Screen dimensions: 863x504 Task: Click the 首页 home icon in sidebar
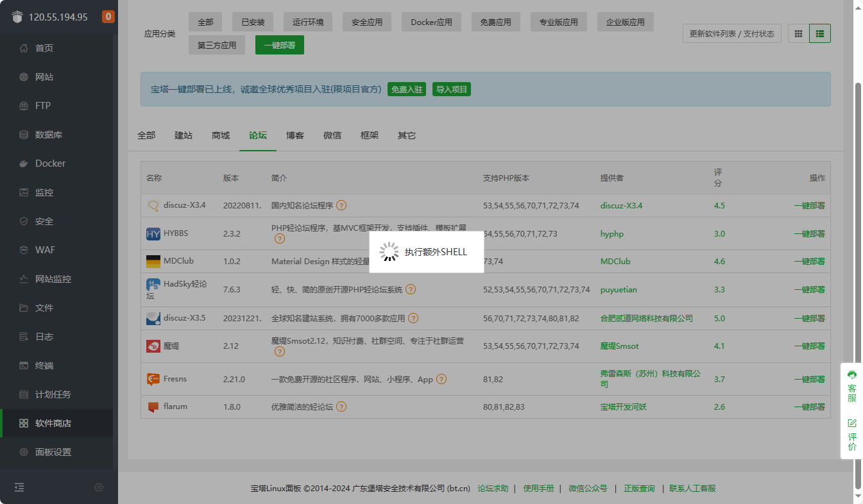tap(24, 48)
